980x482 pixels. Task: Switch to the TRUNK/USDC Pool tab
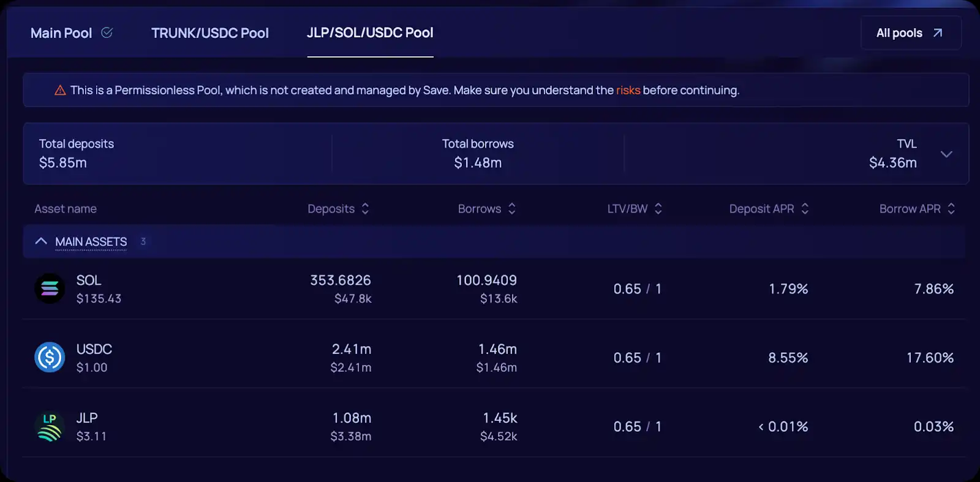coord(209,33)
